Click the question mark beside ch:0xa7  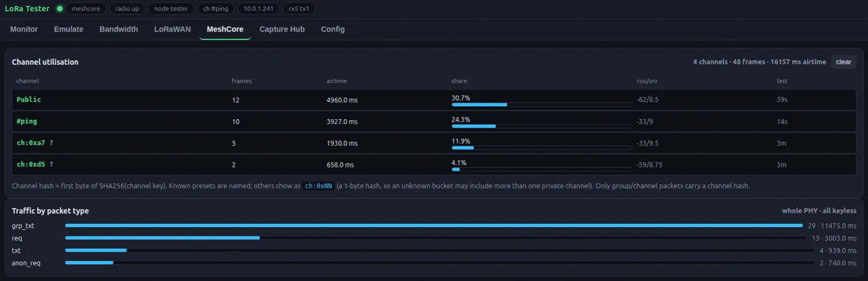(51, 143)
